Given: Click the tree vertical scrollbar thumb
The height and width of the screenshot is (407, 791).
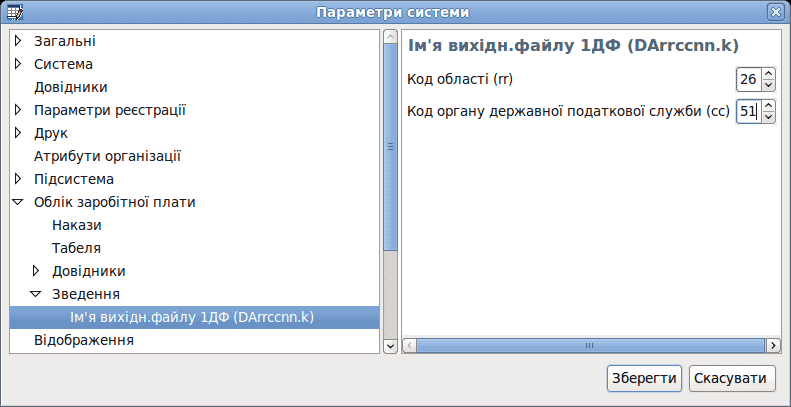Looking at the screenshot, I should (390, 147).
